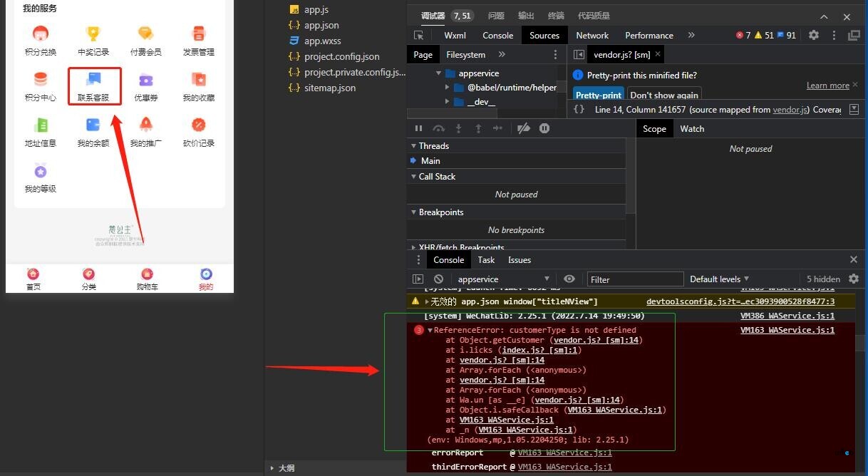This screenshot has height=476, width=868.
Task: Switch to the 输出 output tab
Action: 526,16
